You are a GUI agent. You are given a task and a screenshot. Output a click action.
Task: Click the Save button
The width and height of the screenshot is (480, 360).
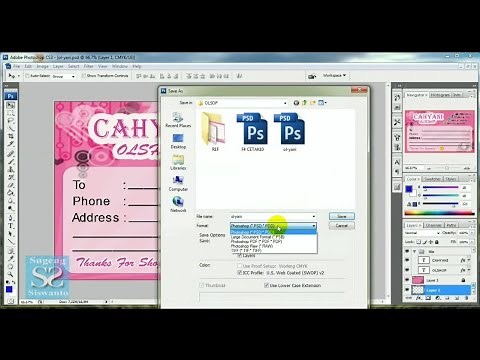342,216
